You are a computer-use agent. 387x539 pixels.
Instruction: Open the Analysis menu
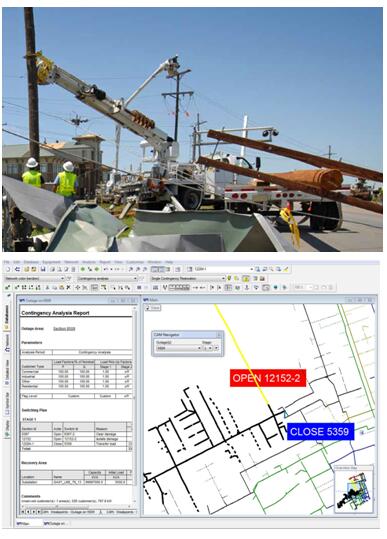89,262
